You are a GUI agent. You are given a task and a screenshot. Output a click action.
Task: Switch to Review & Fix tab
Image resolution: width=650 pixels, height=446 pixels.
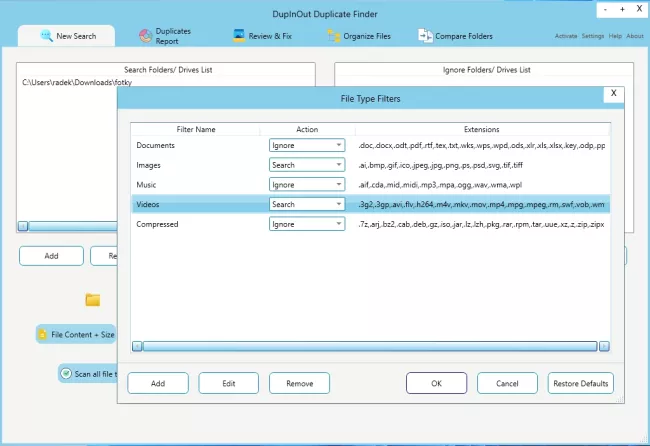262,36
